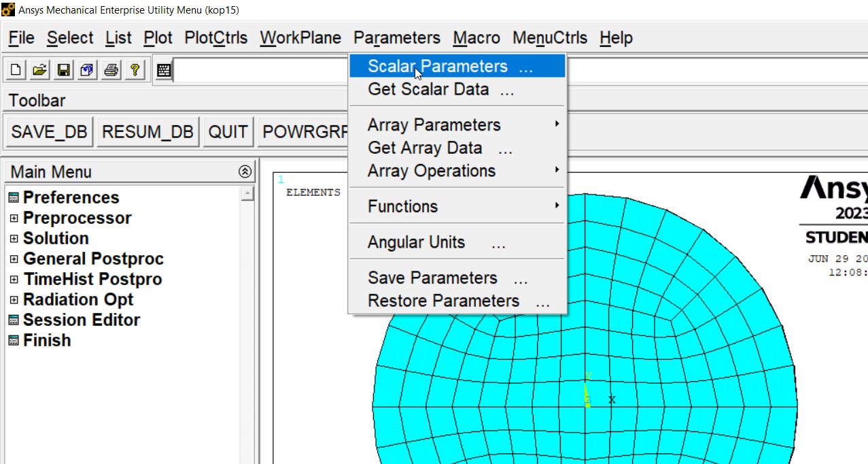Image resolution: width=868 pixels, height=464 pixels.
Task: Open the Help menu
Action: pos(616,38)
